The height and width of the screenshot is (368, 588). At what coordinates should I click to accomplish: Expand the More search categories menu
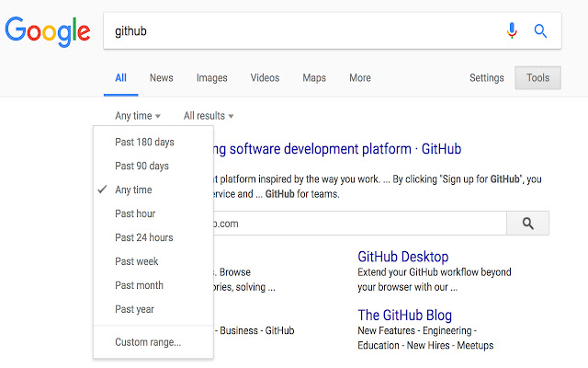pyautogui.click(x=360, y=78)
